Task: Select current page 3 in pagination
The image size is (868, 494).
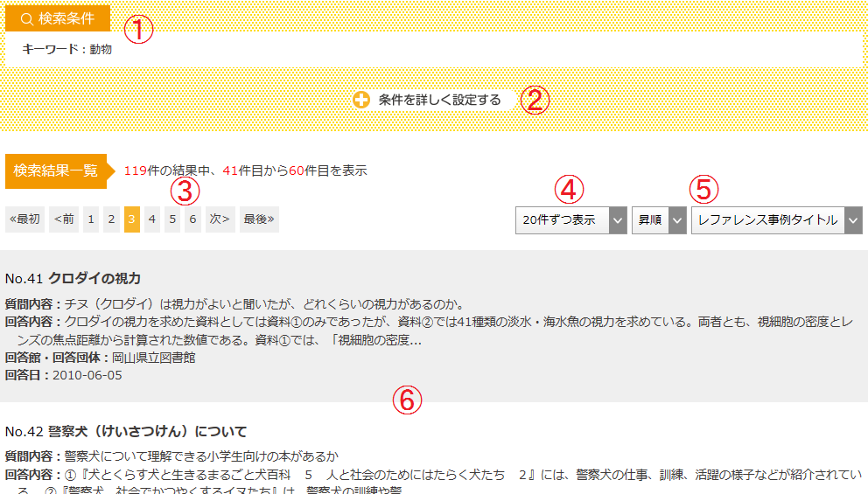Action: click(131, 219)
